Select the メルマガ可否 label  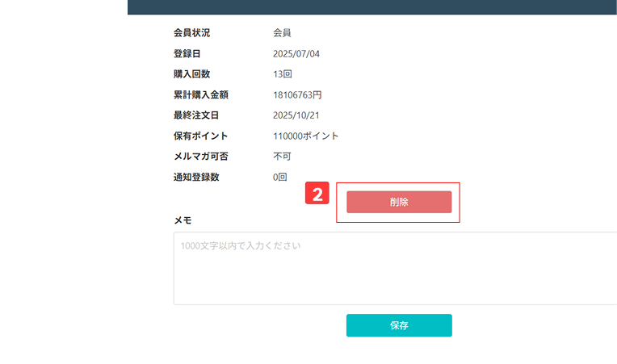pyautogui.click(x=201, y=156)
